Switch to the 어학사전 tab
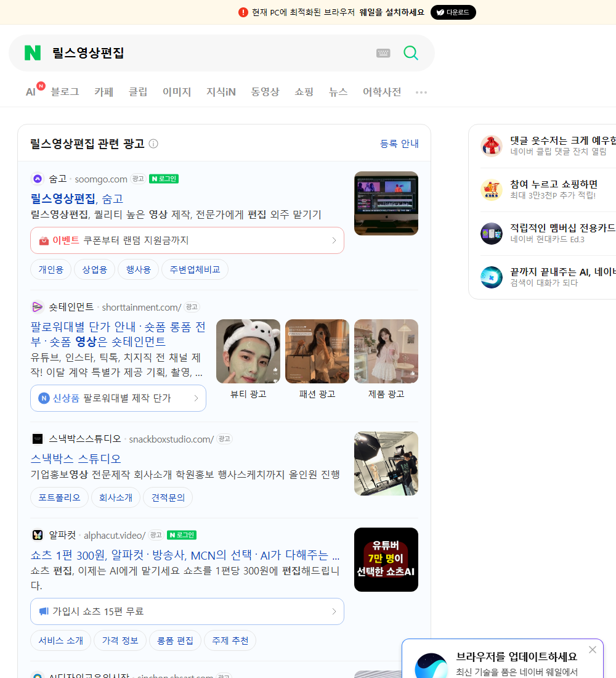Viewport: 616px width, 678px height. coord(382,92)
